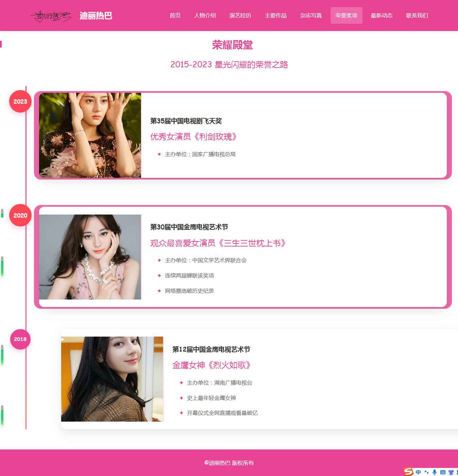458x476 pixels.
Task: Go to the 首页 nav item
Action: 175,15
